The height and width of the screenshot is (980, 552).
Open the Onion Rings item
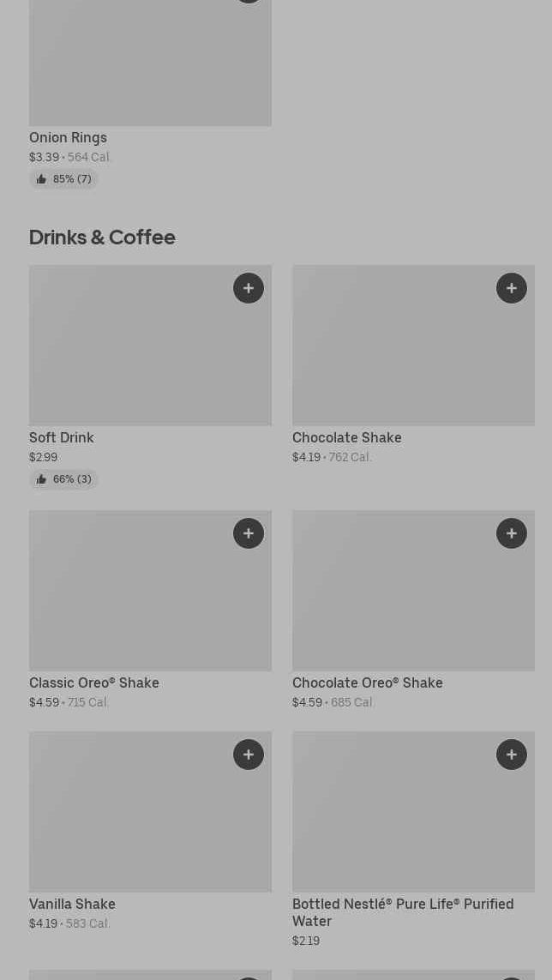pos(68,137)
